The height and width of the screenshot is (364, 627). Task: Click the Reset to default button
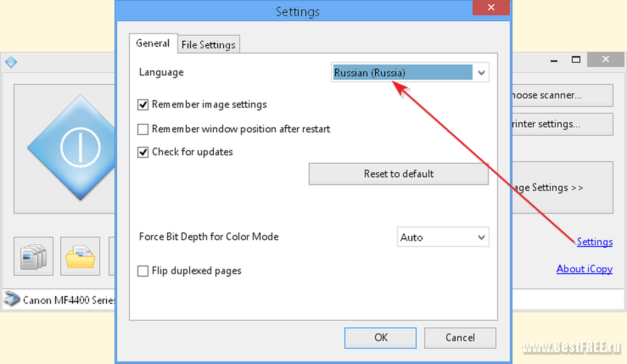[399, 174]
